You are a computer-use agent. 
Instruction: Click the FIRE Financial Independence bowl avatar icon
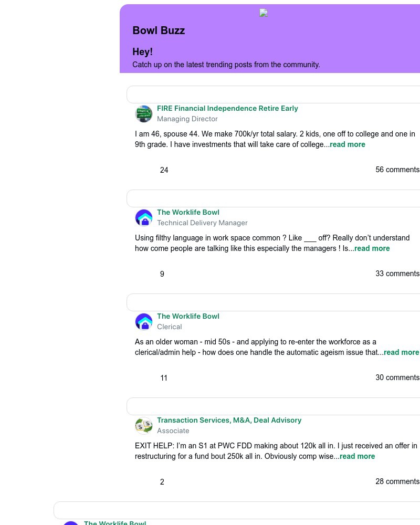tap(144, 114)
